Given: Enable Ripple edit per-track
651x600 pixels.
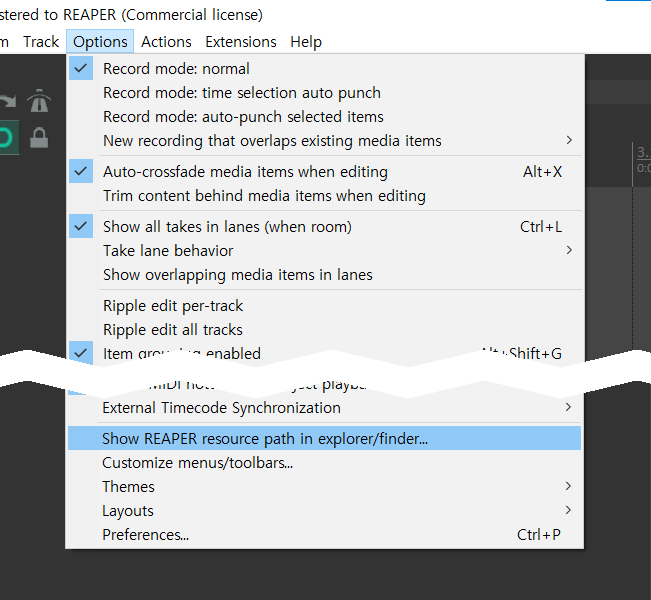Looking at the screenshot, I should (325, 306).
